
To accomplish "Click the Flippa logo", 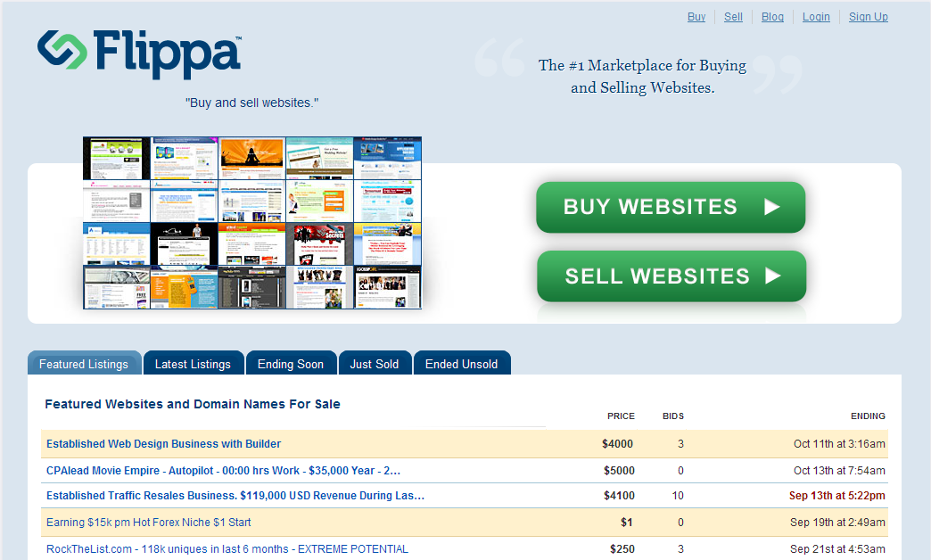I will click(x=139, y=54).
